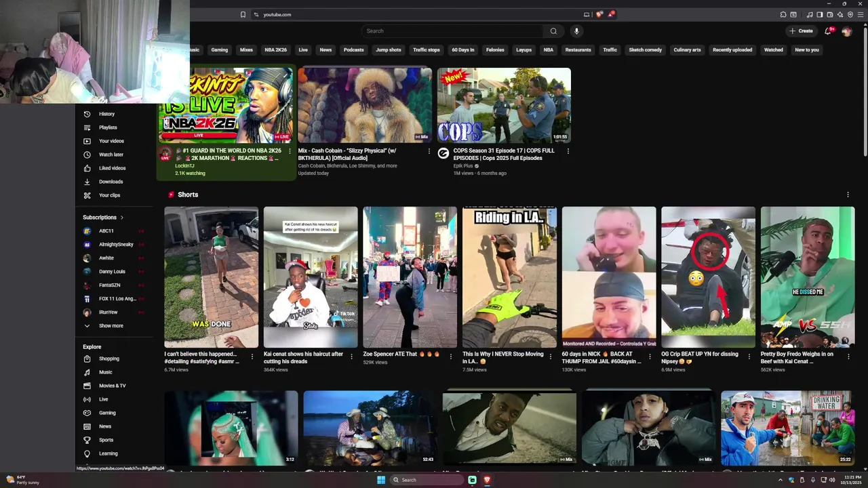Open the Windows Start button

coord(381,480)
